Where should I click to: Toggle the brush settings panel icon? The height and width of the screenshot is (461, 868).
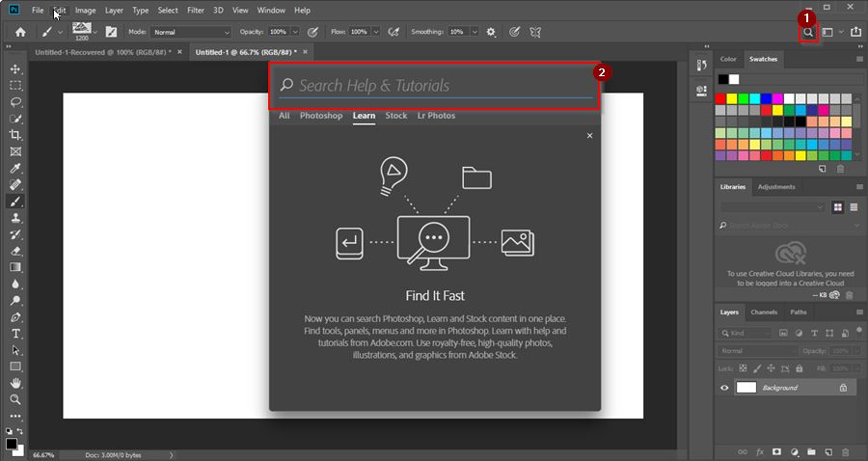[x=111, y=32]
